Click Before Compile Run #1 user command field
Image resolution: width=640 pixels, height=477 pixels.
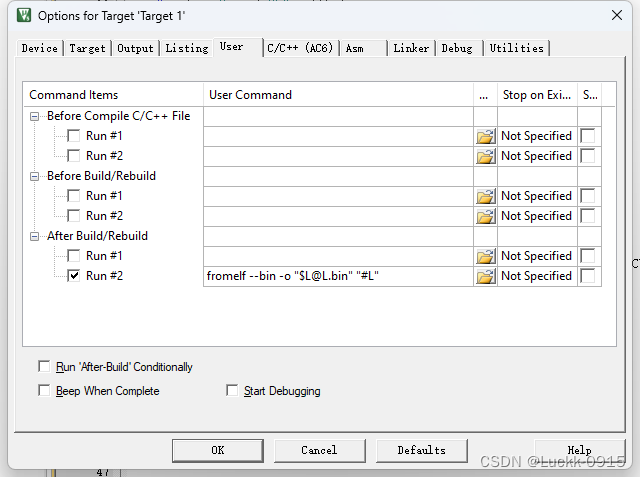(x=338, y=136)
